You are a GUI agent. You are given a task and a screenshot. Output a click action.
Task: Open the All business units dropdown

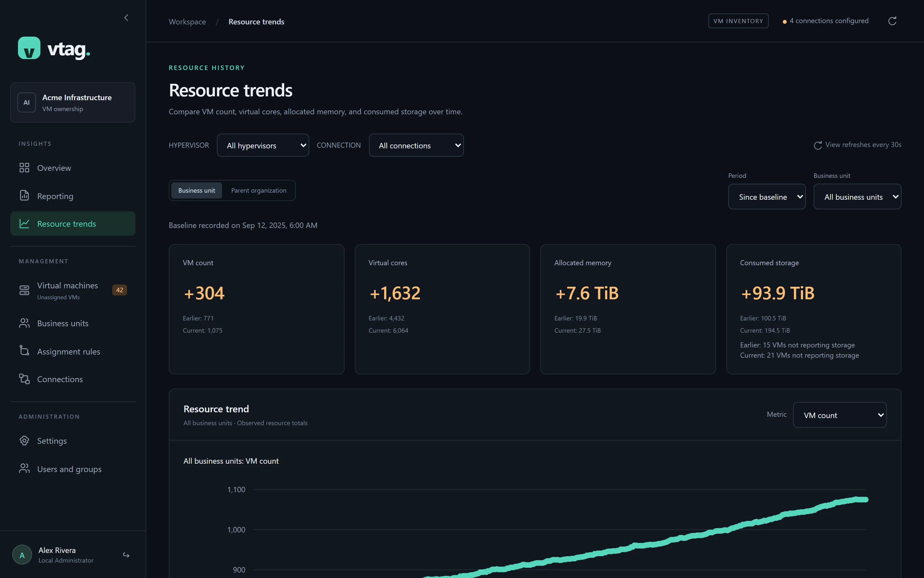point(858,197)
